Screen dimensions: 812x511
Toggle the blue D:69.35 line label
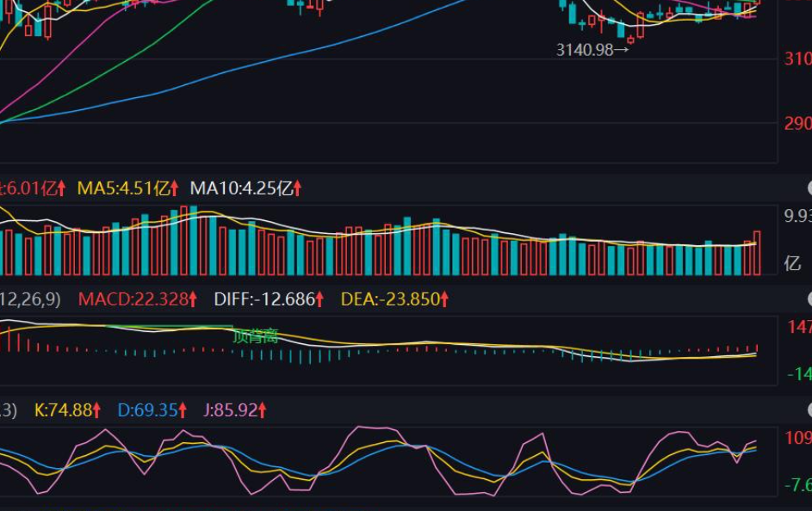[x=146, y=411]
